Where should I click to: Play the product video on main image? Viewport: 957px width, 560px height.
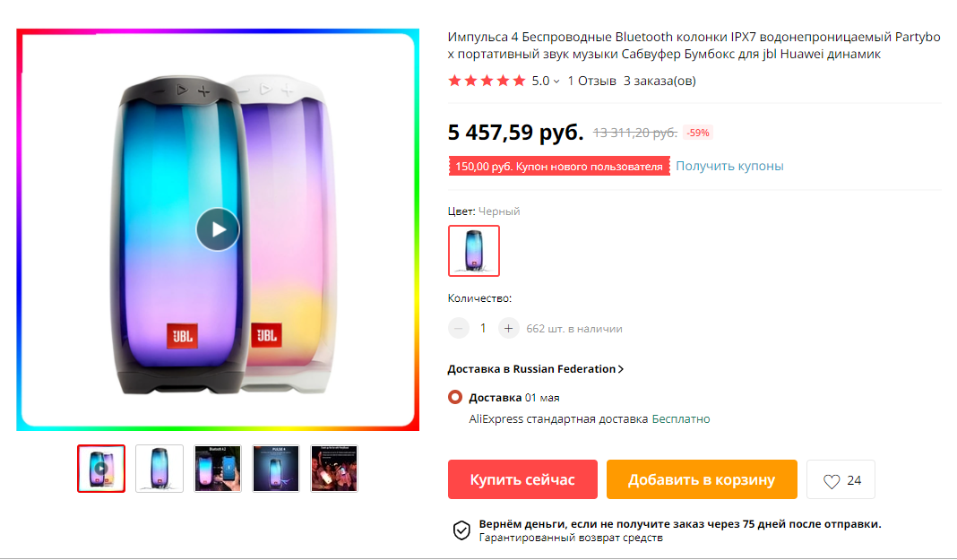[x=217, y=229]
